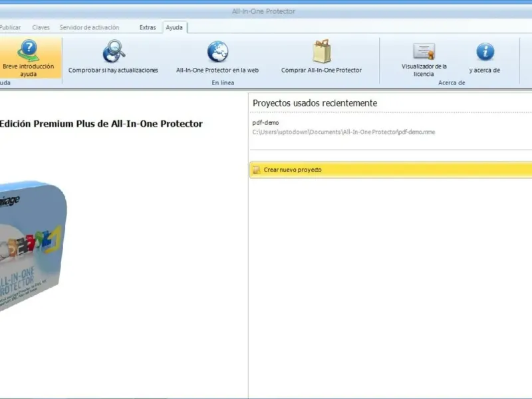Click the Edición Premium Plus heading text
This screenshot has height=399, width=532.
coord(101,124)
